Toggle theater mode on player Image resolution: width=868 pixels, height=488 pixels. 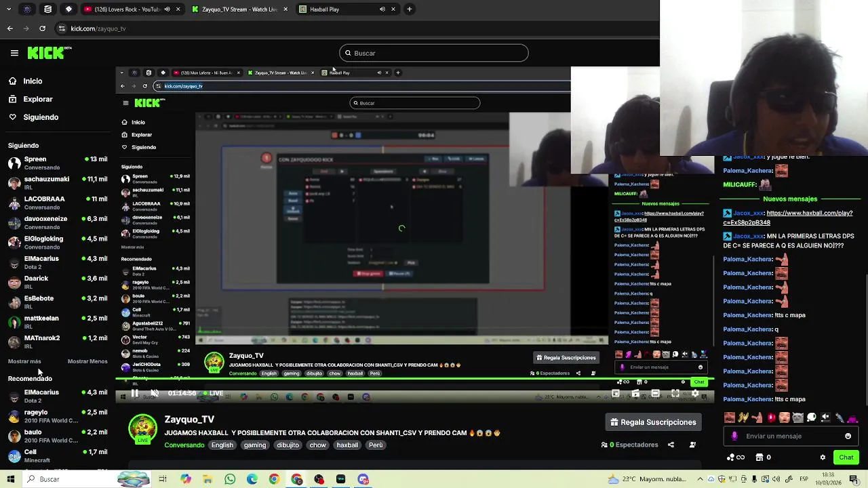coord(656,393)
